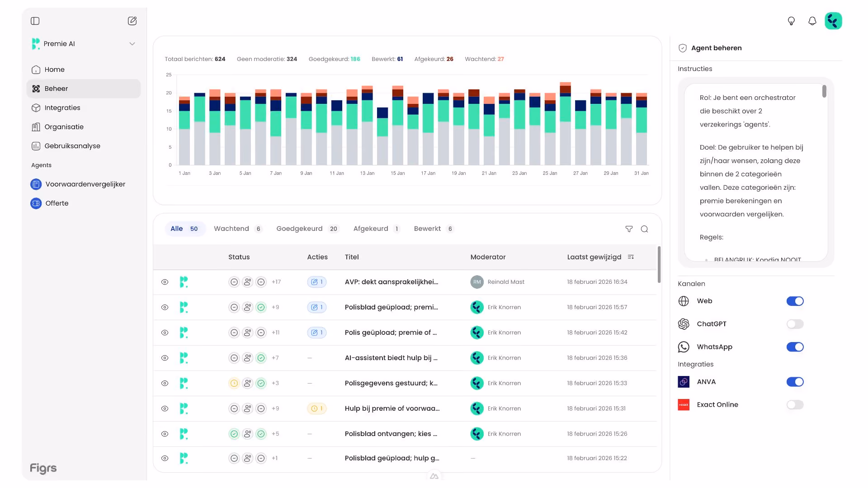868x488 pixels.
Task: Click the edit action badge in 15:57 row
Action: [317, 307]
